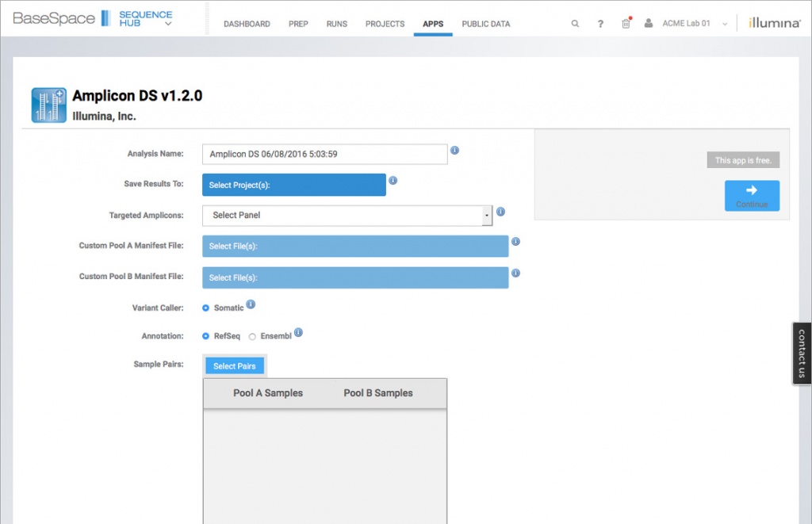Viewport: 812px width, 524px height.
Task: Select Ensembl annotation radio button
Action: point(252,337)
